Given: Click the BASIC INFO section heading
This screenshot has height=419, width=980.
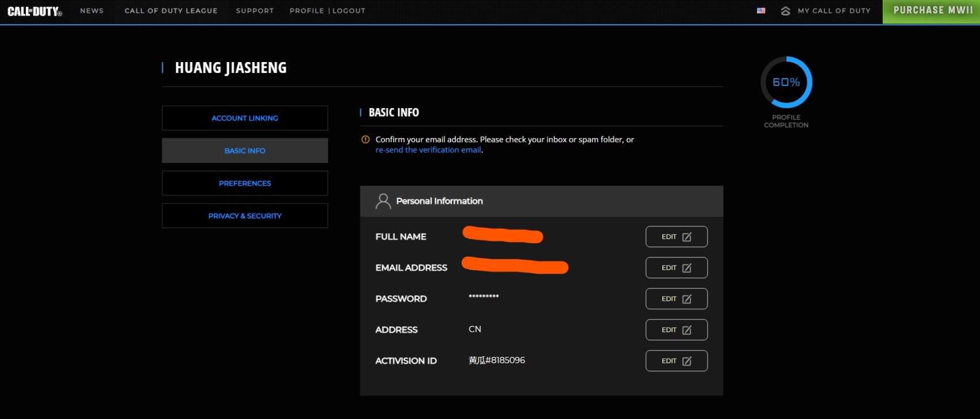Looking at the screenshot, I should 394,113.
